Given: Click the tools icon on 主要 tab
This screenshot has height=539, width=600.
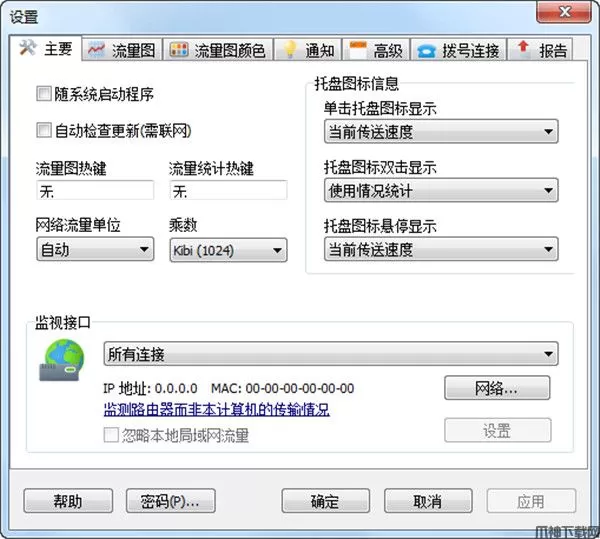Looking at the screenshot, I should click(x=28, y=48).
